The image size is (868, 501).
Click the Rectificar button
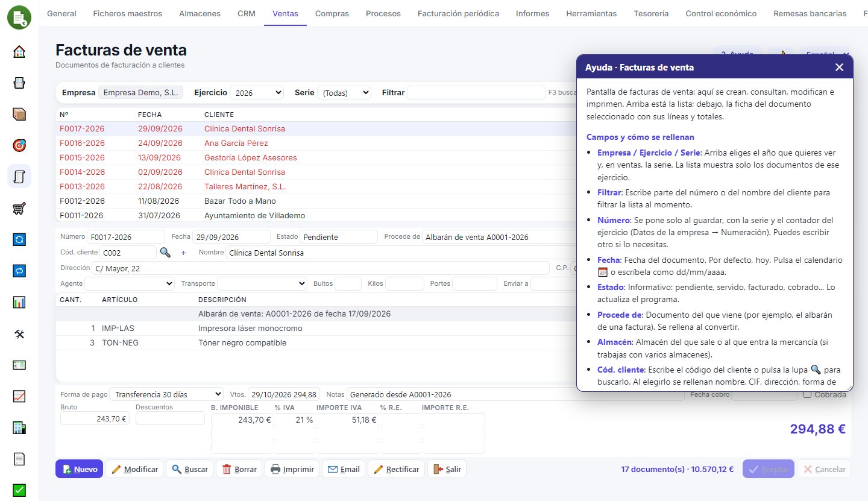(x=396, y=469)
